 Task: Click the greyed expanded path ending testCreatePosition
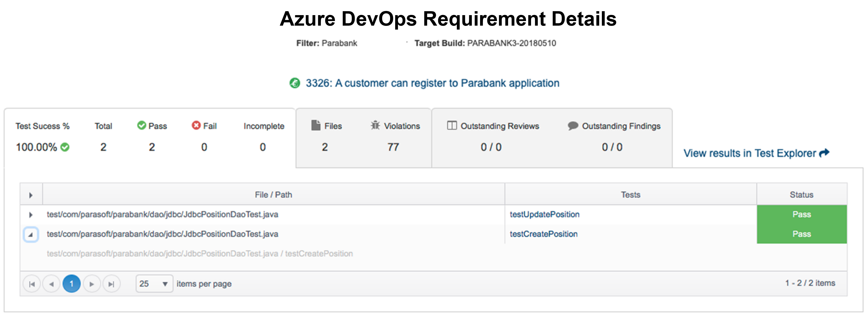tap(200, 253)
